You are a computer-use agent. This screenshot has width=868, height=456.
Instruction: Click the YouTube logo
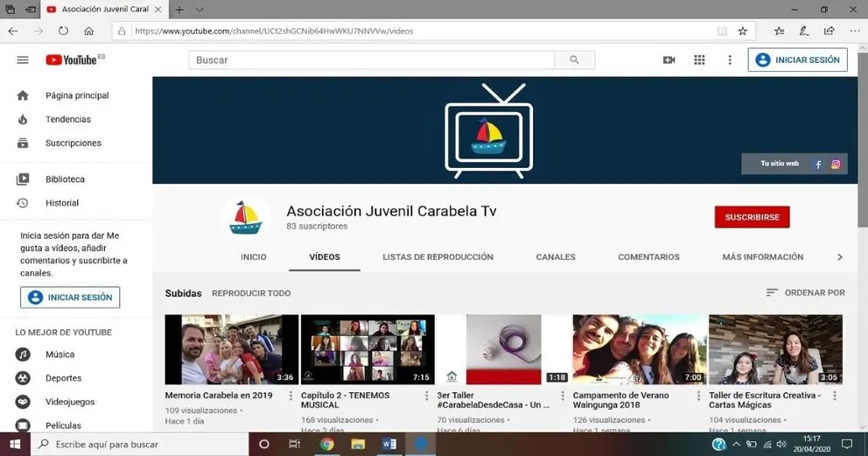[x=73, y=60]
